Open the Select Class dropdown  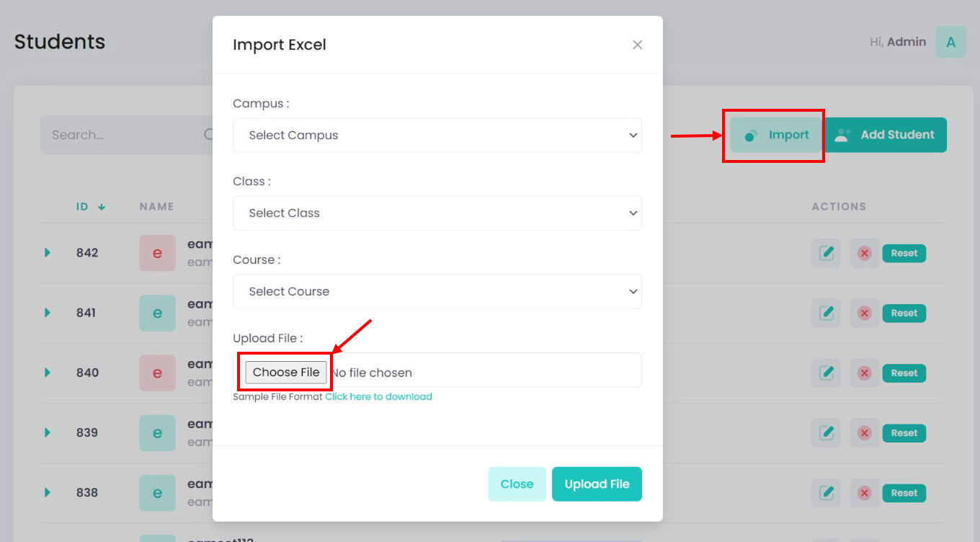pyautogui.click(x=437, y=213)
